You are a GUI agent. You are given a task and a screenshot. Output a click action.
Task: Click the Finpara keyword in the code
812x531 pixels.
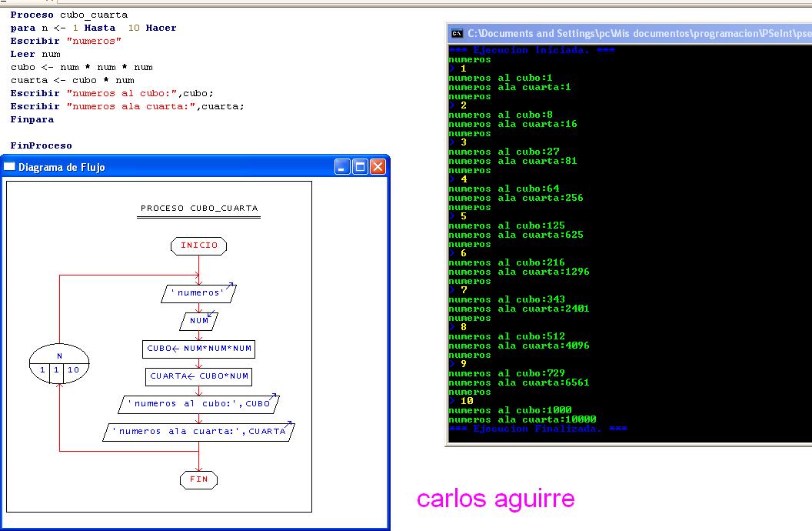(x=32, y=120)
